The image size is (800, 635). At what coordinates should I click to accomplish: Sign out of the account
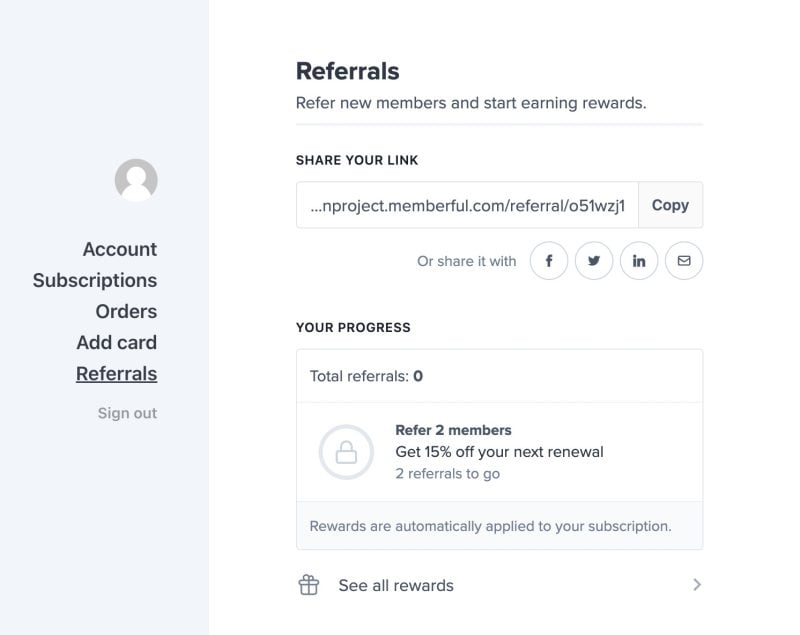click(x=127, y=413)
